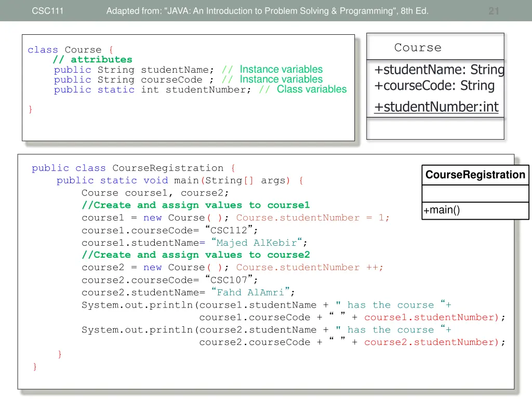Click "System.out.println(course1.studentName" statement start
The height and width of the screenshot is (399, 532).
click(199, 305)
